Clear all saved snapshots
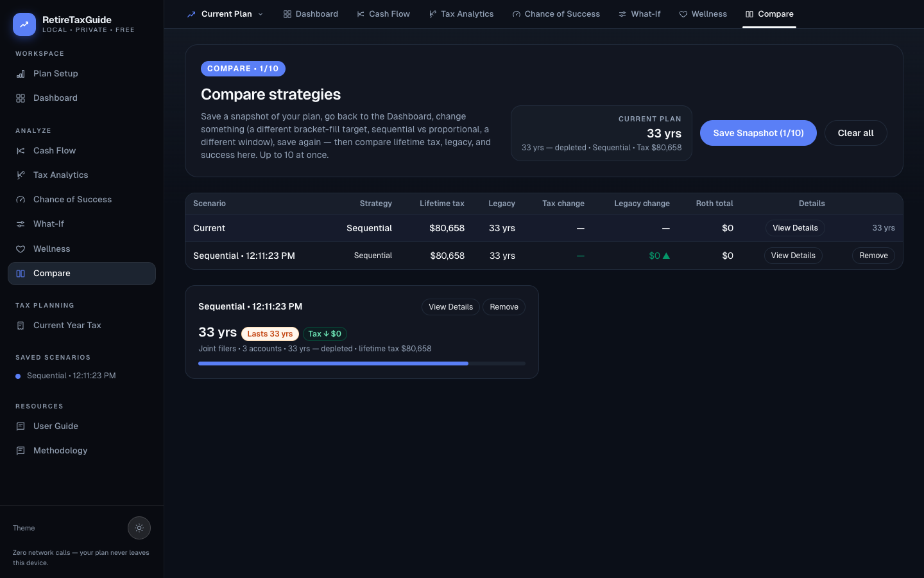924x578 pixels. point(856,133)
